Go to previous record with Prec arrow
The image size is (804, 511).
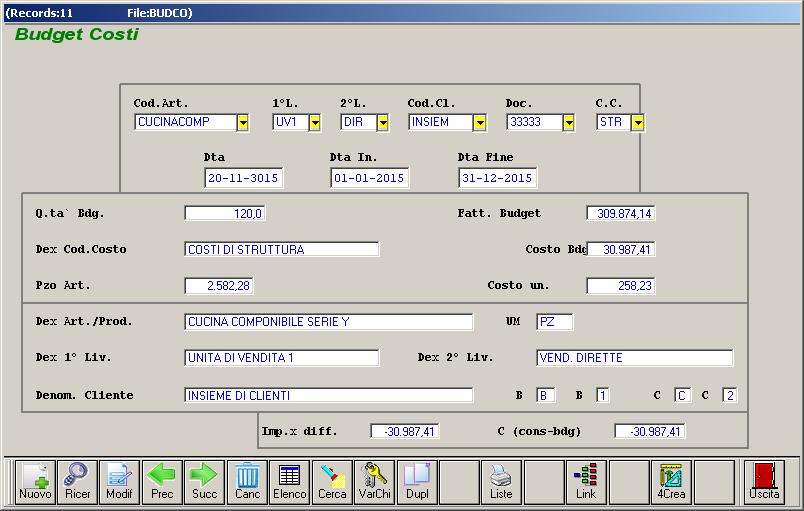pyautogui.click(x=162, y=482)
